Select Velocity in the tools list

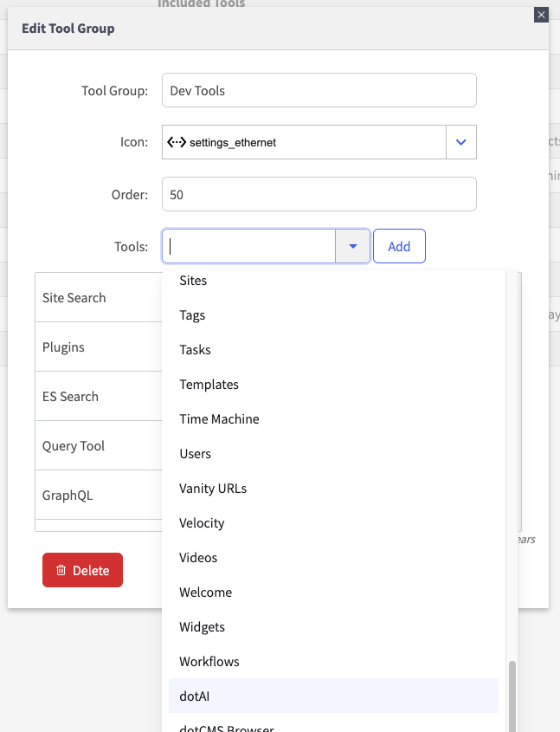202,522
